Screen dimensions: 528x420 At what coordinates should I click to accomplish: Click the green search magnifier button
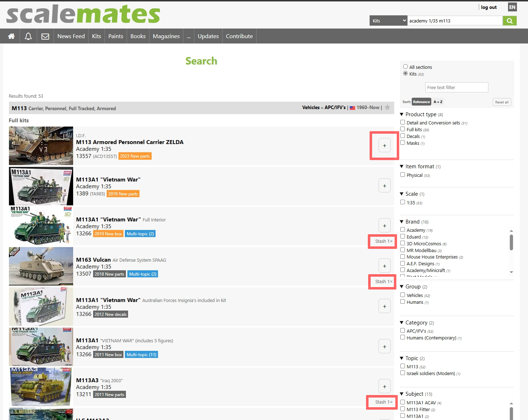510,21
